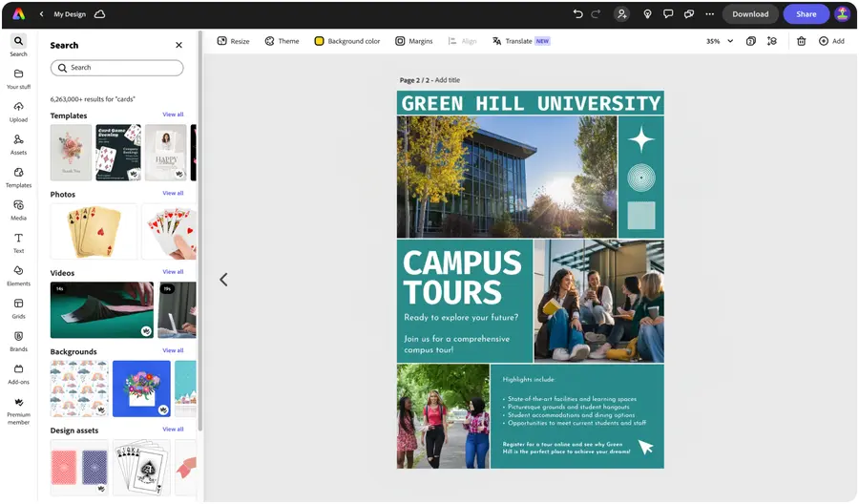Click the Align toolbar option
The height and width of the screenshot is (504, 859).
(x=462, y=41)
